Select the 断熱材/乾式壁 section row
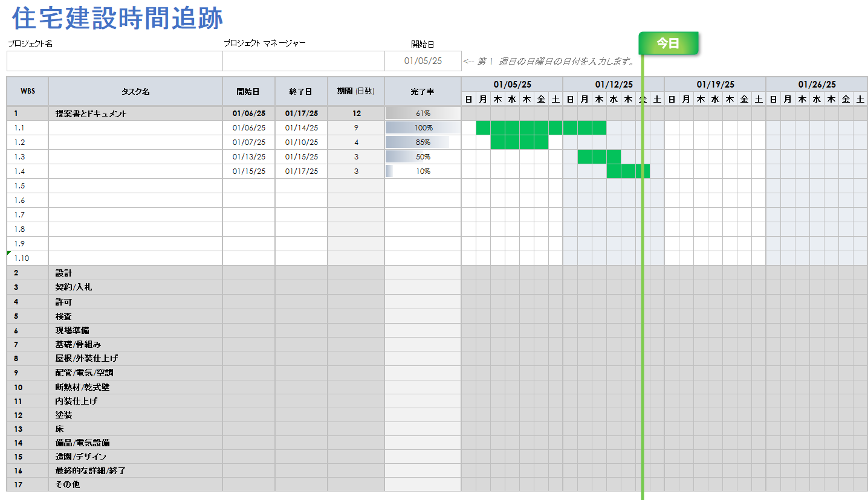 tap(437, 387)
